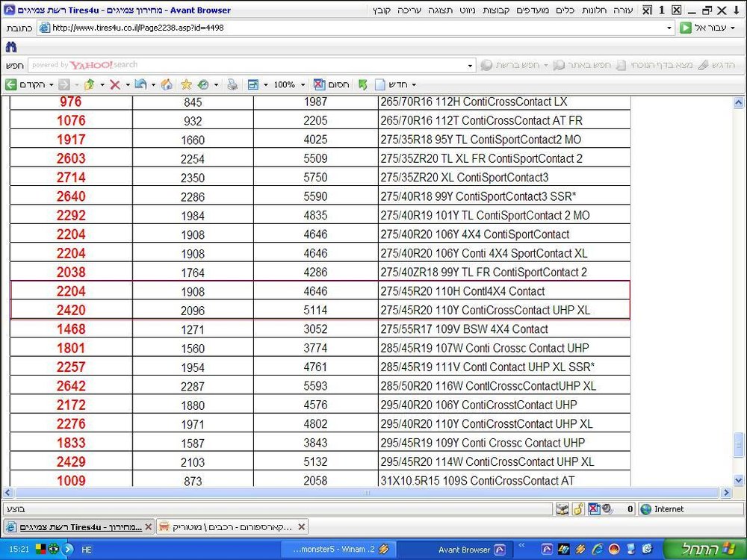The width and height of the screenshot is (747, 560).
Task: Click the status bar sound/media icon
Action: click(x=607, y=509)
